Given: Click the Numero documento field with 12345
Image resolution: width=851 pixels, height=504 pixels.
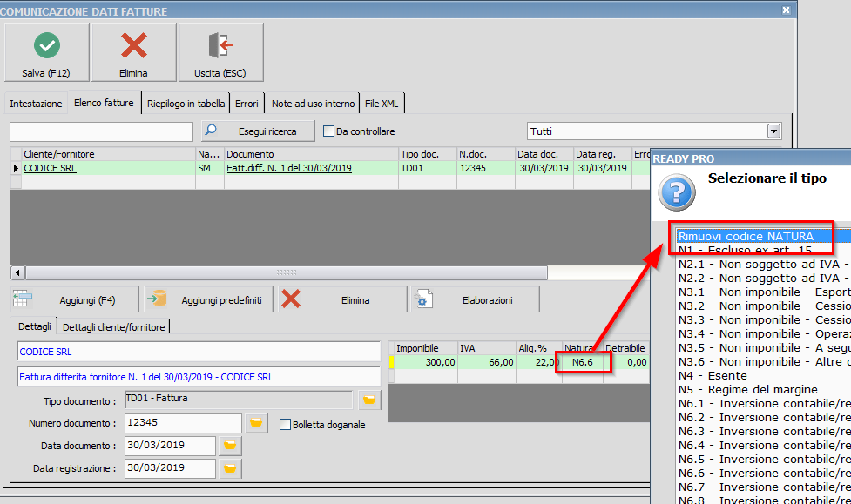Looking at the screenshot, I should [183, 423].
